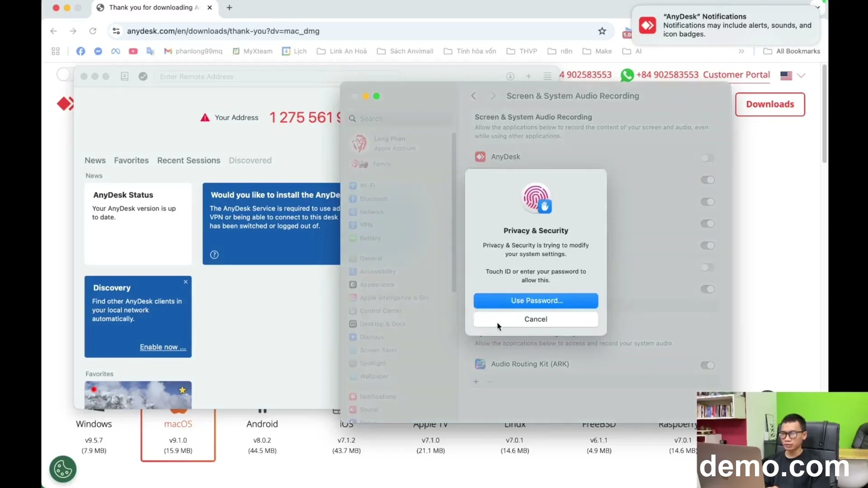Switch to Favorites tab in AnyDesk

[131, 160]
